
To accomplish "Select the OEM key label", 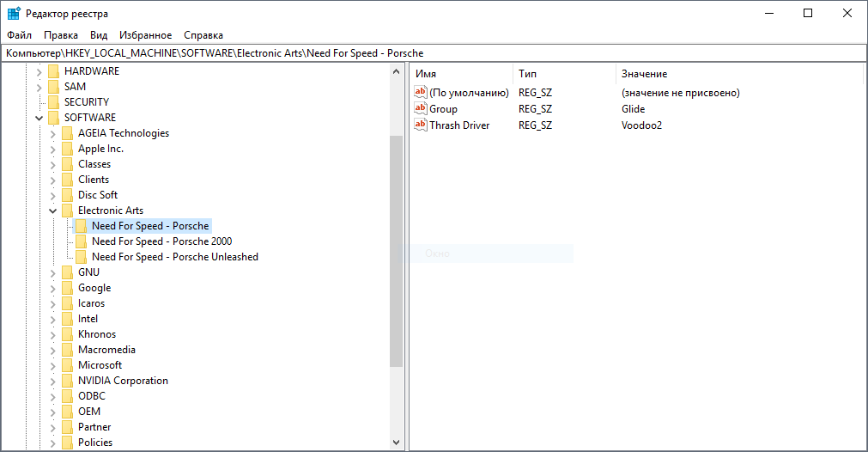I will click(x=89, y=412).
